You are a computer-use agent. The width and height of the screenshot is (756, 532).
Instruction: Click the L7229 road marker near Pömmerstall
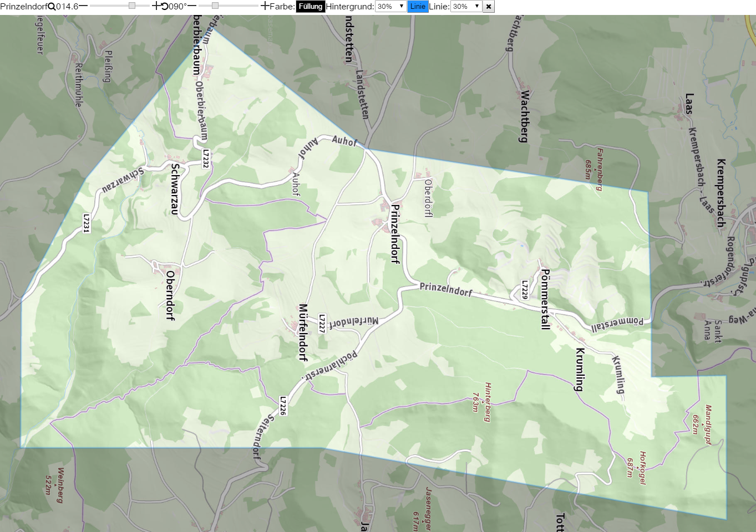coord(525,289)
